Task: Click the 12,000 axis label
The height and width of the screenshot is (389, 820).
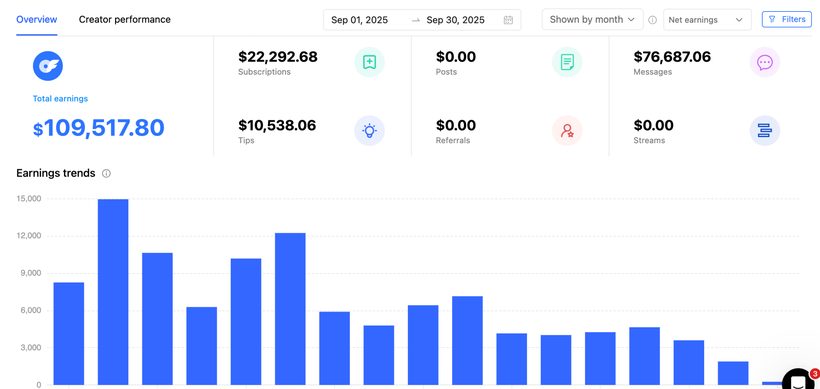Action: point(29,236)
